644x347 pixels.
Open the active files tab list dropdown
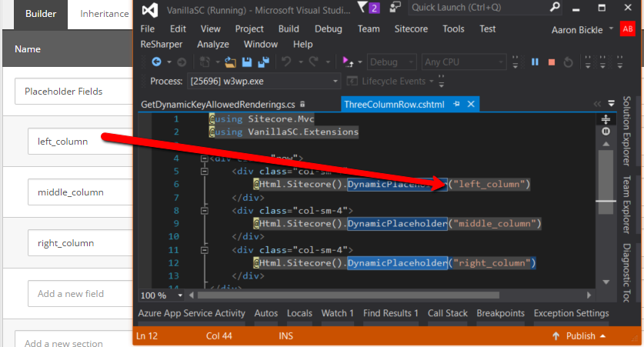(x=612, y=103)
